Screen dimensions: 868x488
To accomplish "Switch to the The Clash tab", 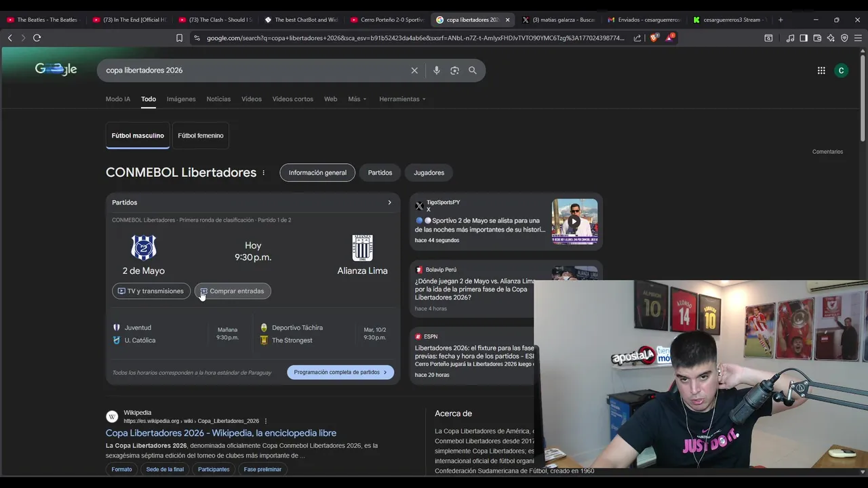I will (215, 20).
